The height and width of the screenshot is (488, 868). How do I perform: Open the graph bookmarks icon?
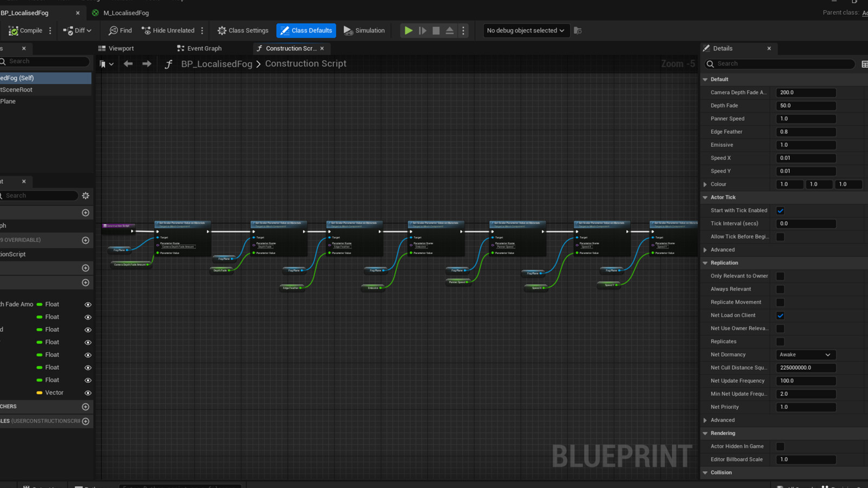coord(104,63)
